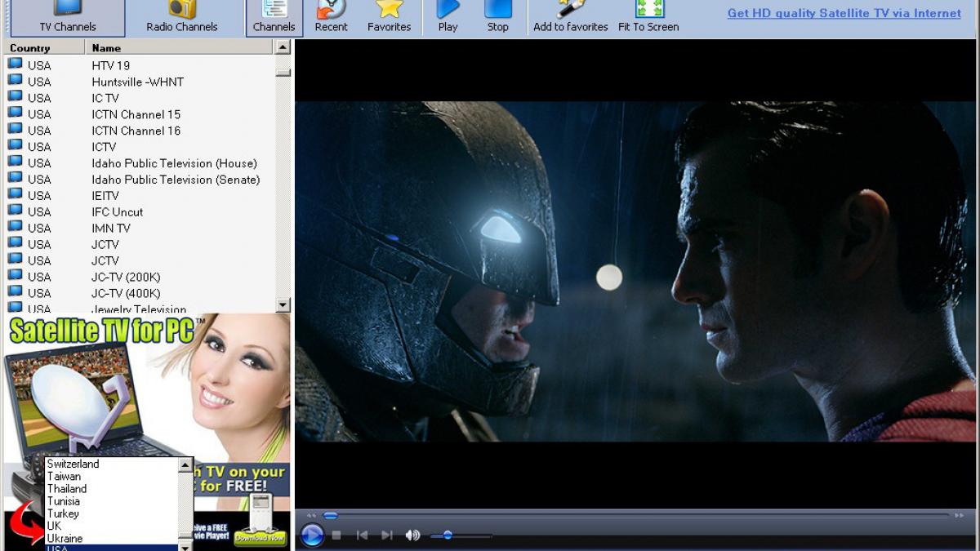Select IFC Uncut channel in list
This screenshot has height=551, width=980.
point(117,212)
